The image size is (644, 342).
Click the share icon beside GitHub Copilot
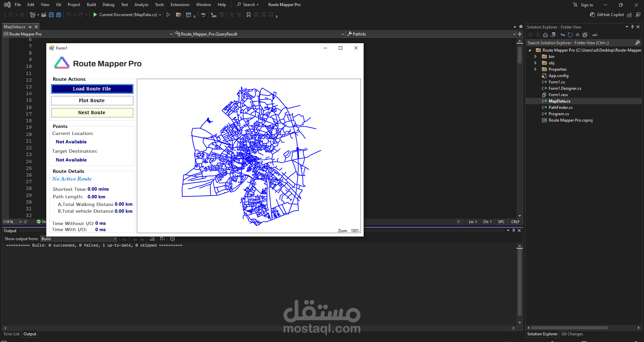point(630,15)
